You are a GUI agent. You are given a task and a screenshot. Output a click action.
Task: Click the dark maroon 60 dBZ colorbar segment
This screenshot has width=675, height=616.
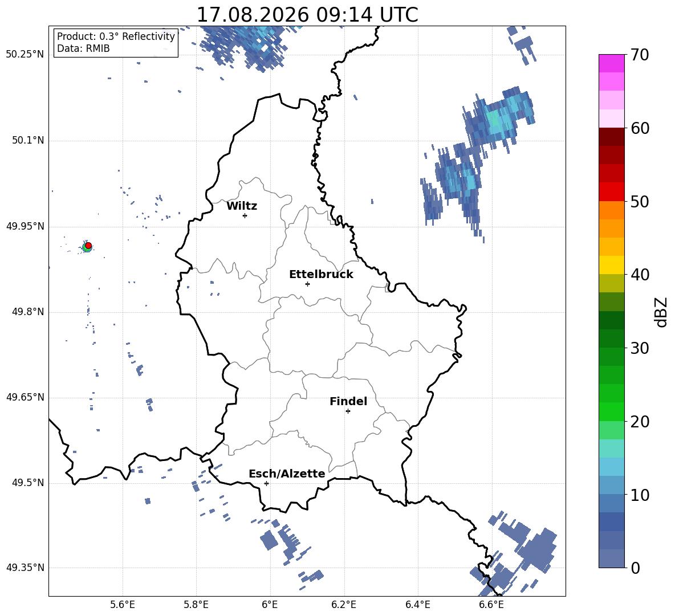(611, 137)
